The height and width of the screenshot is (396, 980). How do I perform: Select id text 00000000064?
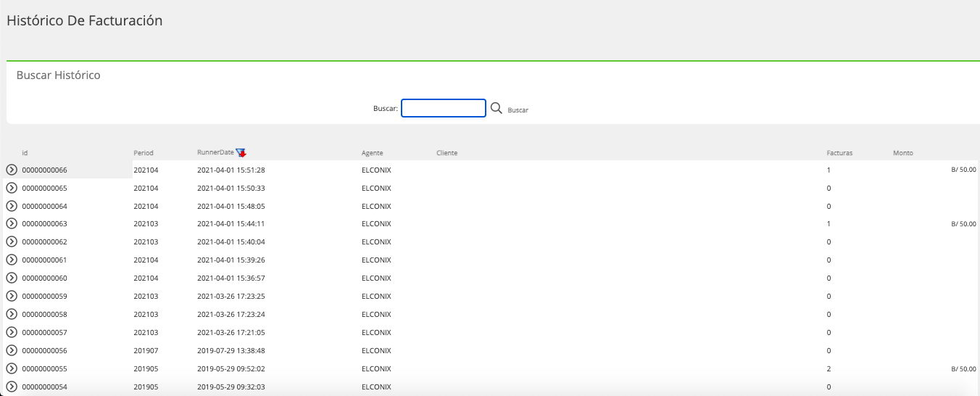[x=44, y=206]
